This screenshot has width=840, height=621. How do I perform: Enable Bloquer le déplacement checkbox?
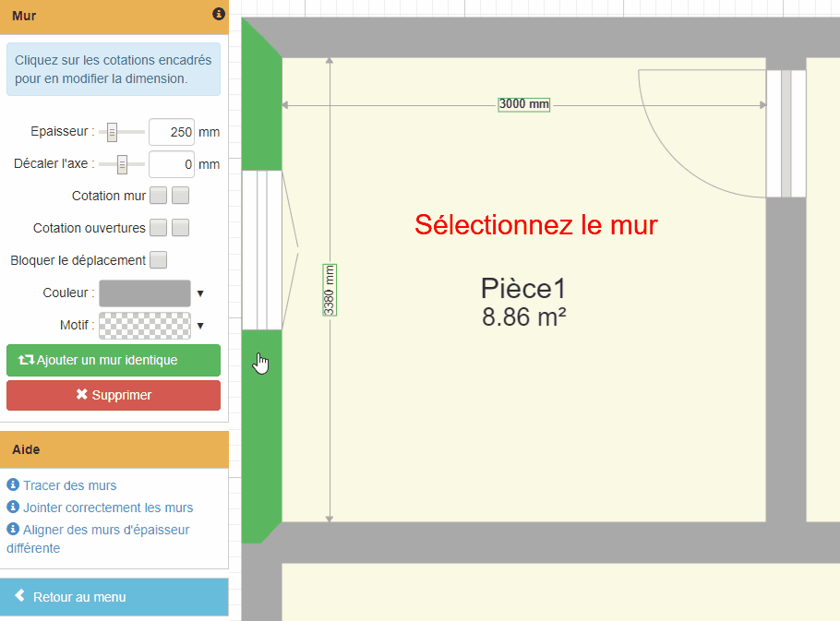(159, 260)
